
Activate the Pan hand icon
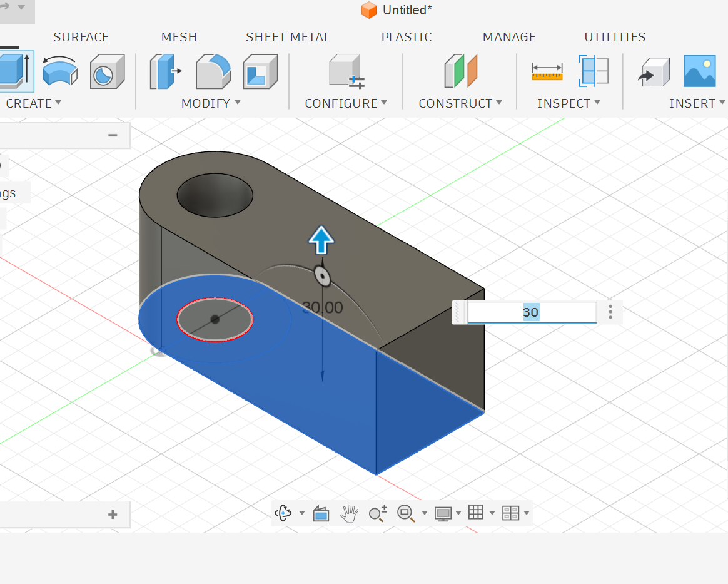[x=349, y=513]
